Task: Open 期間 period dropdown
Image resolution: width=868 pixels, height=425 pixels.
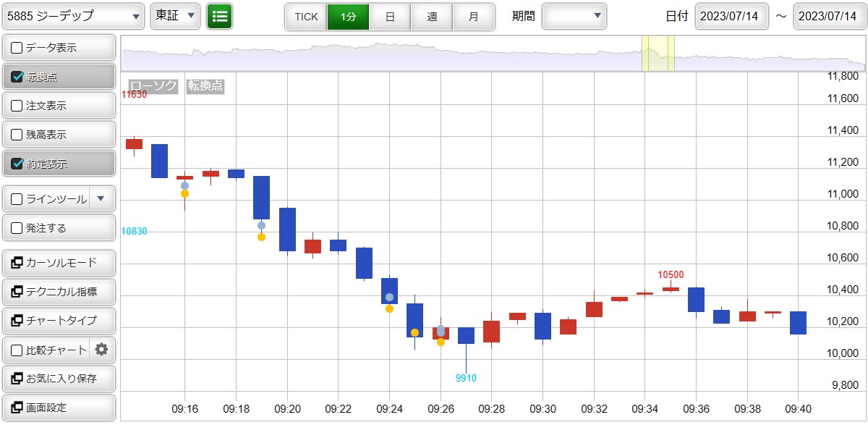Action: pyautogui.click(x=574, y=16)
